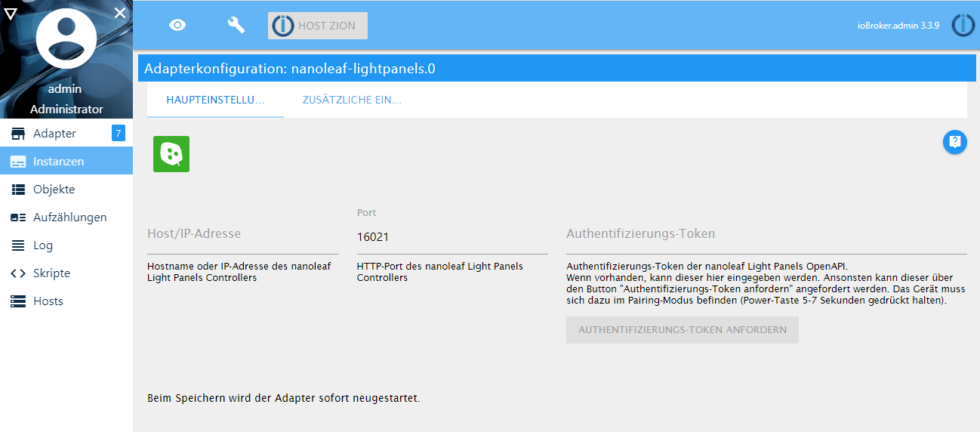Go to the Instanzen menu entry
980x432 pixels.
point(66,162)
